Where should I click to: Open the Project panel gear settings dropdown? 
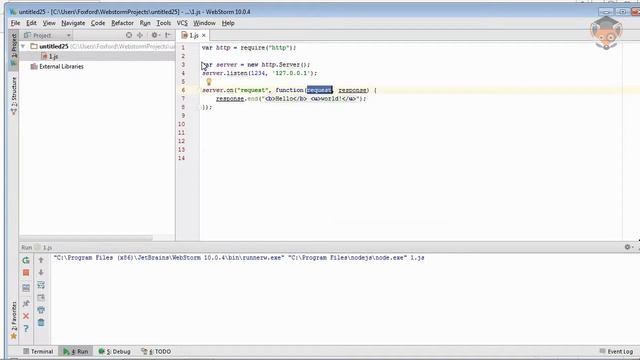coord(156,35)
